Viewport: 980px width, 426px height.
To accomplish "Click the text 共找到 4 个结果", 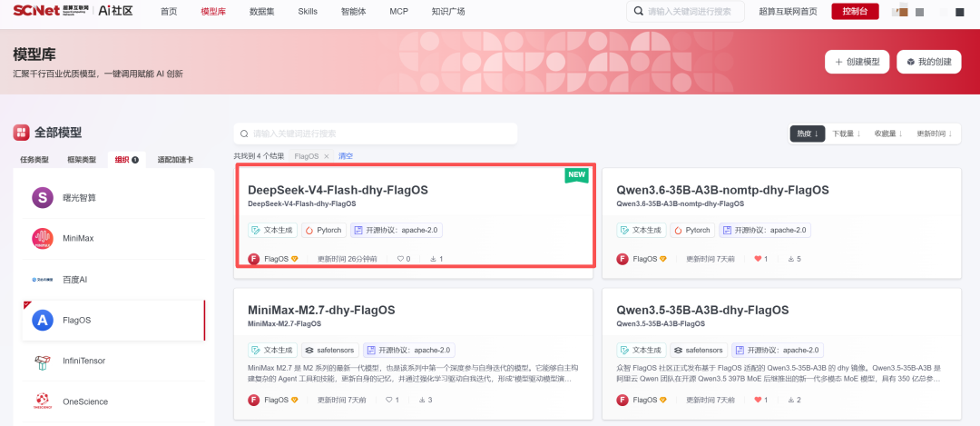I will tap(259, 155).
